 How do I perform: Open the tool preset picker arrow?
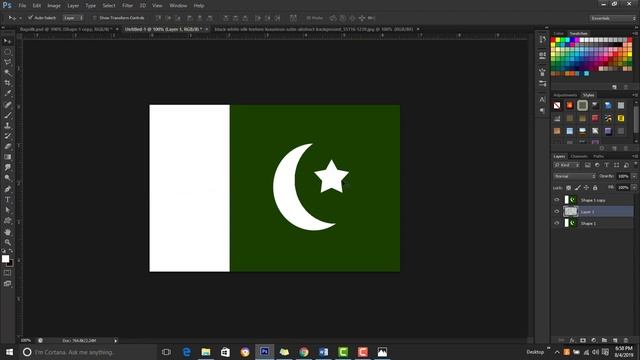pyautogui.click(x=20, y=18)
